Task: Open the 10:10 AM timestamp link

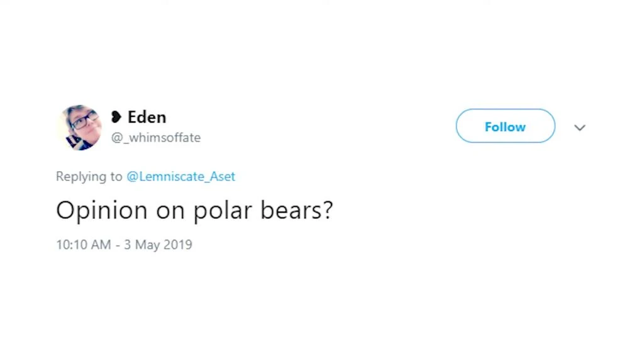Action: [83, 245]
